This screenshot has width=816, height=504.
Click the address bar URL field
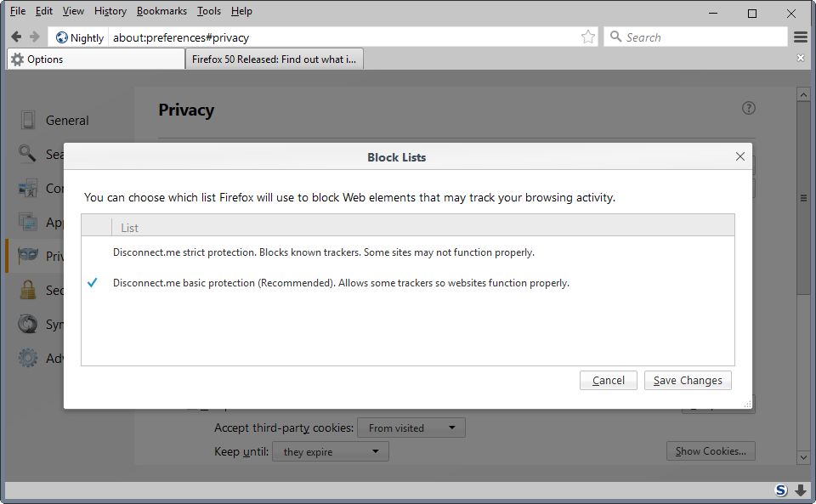pos(343,37)
